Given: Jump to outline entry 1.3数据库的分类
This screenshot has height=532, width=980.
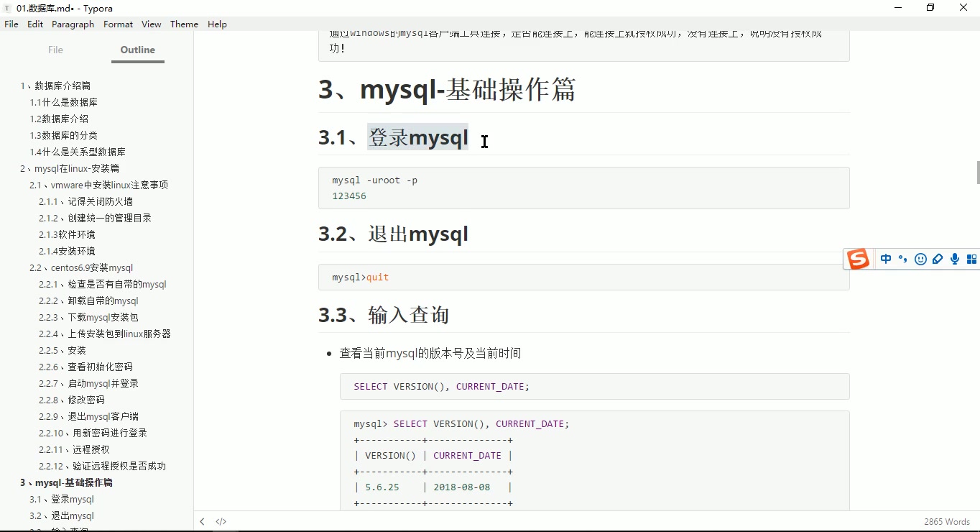Looking at the screenshot, I should [64, 135].
